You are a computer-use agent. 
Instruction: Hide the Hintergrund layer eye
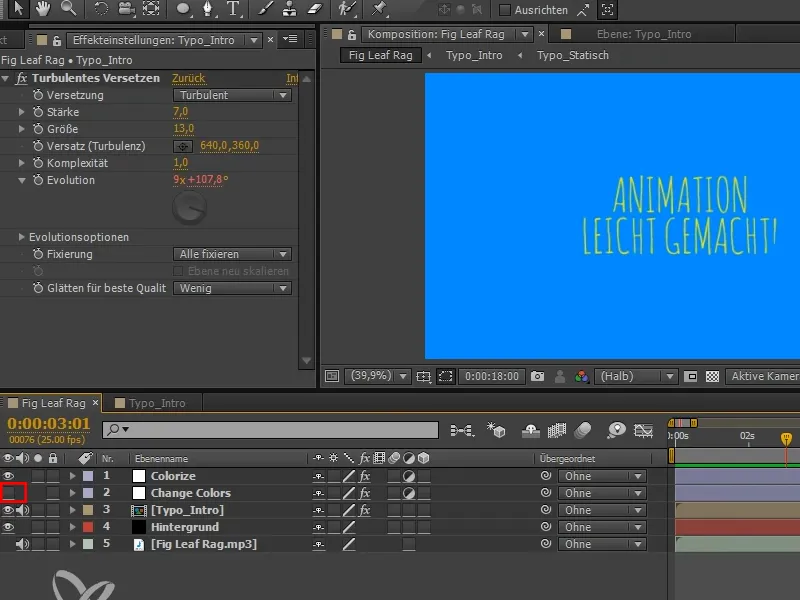point(8,527)
